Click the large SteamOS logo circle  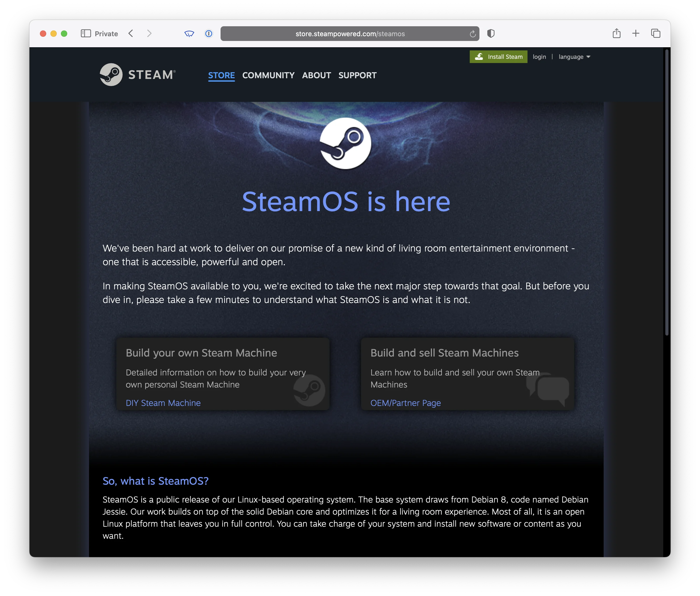(x=346, y=143)
